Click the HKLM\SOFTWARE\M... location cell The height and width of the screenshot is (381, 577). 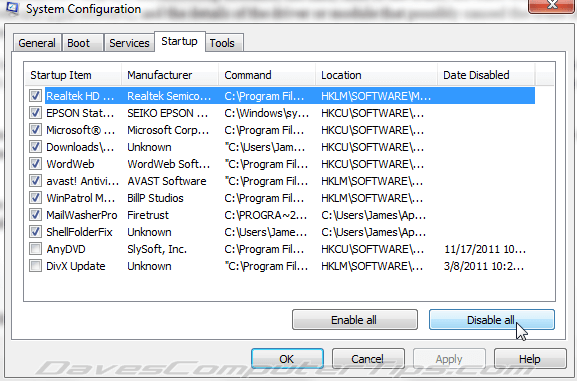point(376,96)
